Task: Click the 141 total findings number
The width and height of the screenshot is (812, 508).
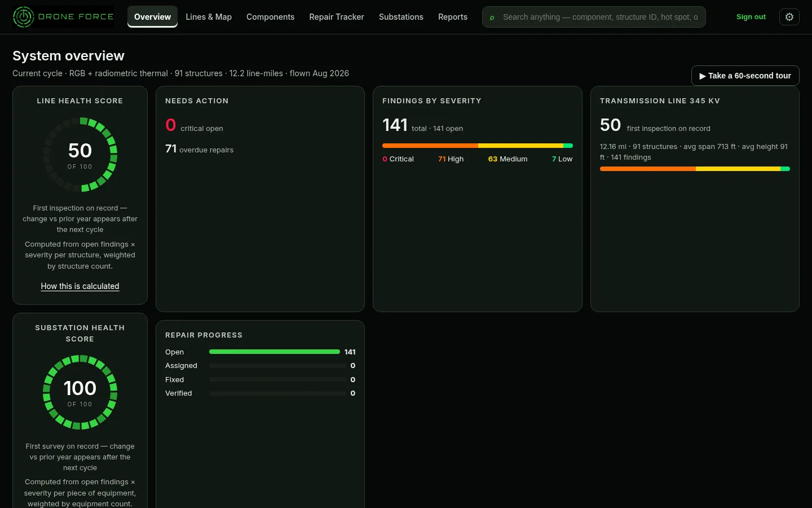Action: pyautogui.click(x=395, y=125)
